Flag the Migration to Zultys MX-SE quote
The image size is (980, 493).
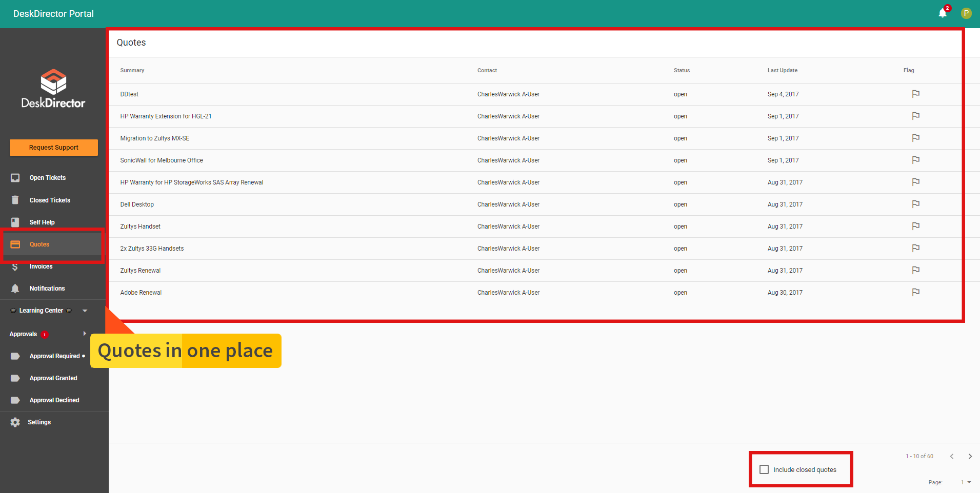(916, 138)
